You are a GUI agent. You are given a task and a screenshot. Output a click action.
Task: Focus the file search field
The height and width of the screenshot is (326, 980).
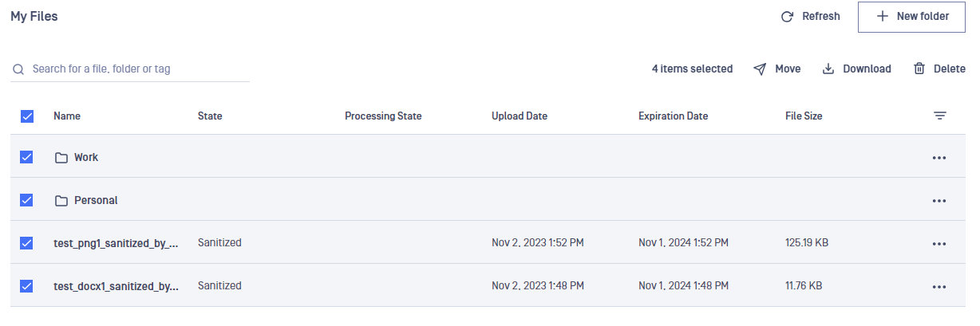pyautogui.click(x=130, y=69)
